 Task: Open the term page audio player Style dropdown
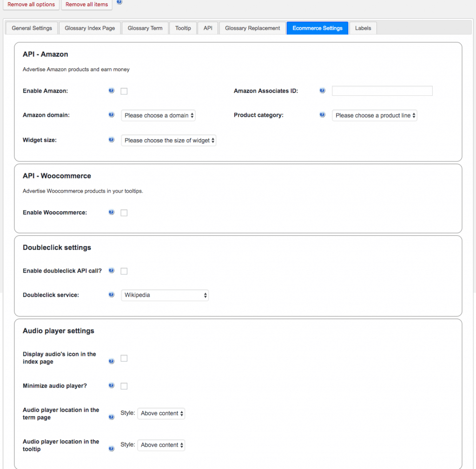click(x=161, y=413)
